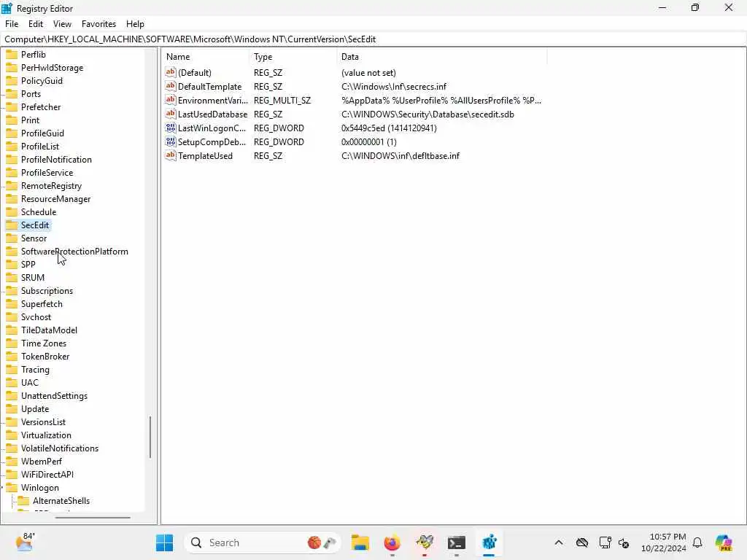Click the taskbar Search box

click(263, 542)
